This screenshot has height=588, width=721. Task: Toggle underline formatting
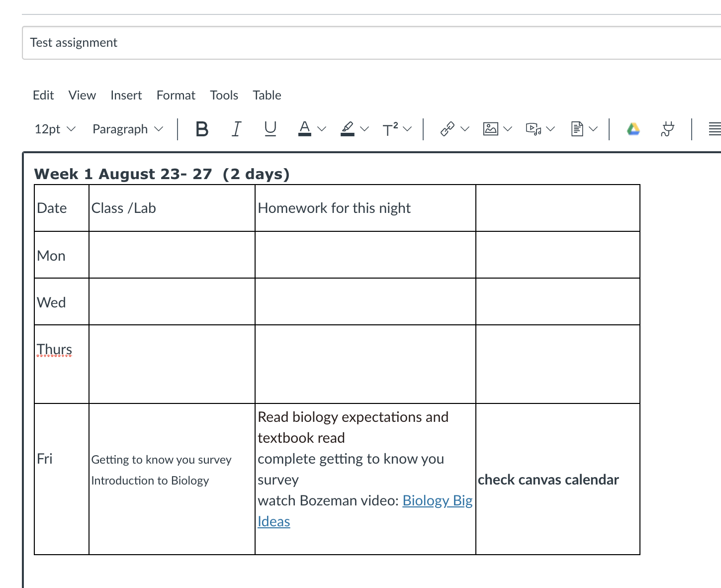(270, 129)
